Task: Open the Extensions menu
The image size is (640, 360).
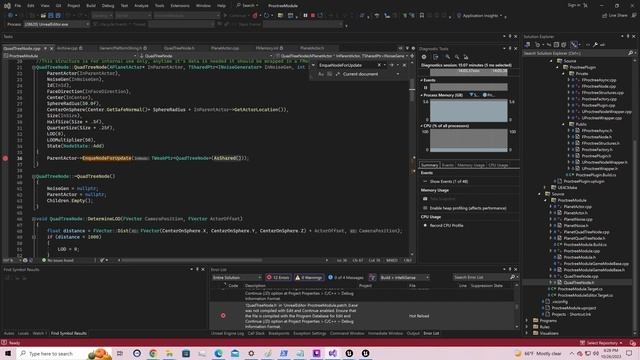Action: (180, 6)
